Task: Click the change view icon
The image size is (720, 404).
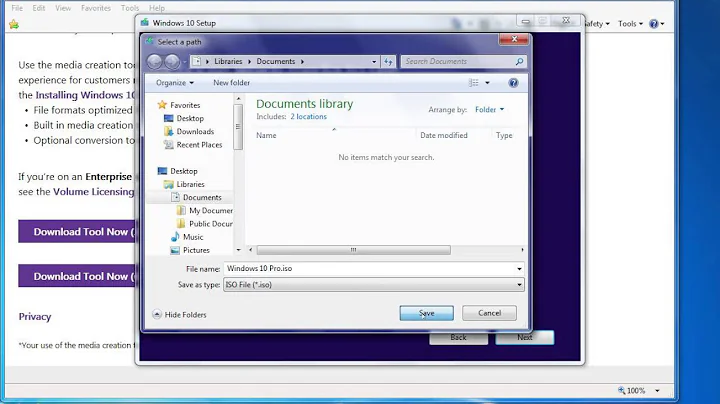Action: click(x=473, y=83)
